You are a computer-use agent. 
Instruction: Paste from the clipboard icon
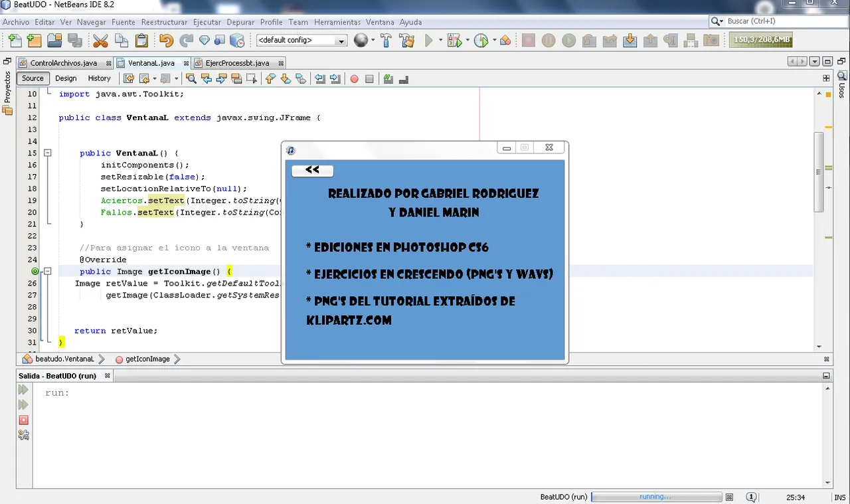click(x=141, y=41)
